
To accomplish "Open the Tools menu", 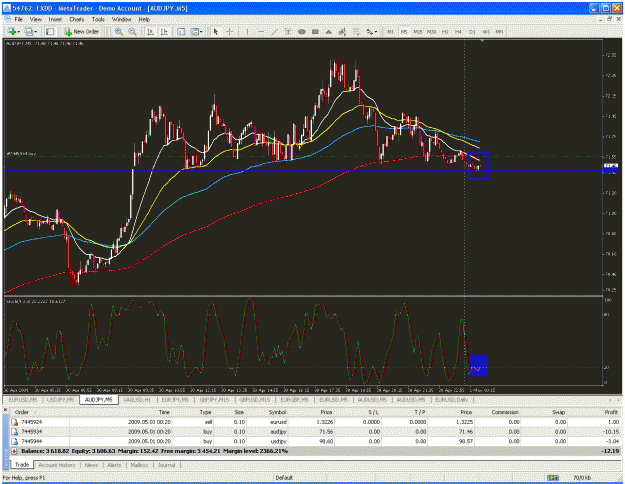I will tap(98, 19).
